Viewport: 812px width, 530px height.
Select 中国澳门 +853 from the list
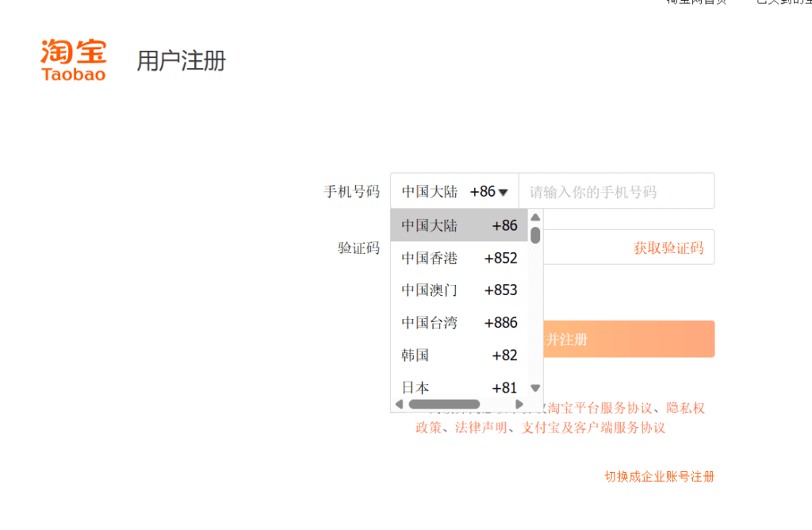click(459, 290)
